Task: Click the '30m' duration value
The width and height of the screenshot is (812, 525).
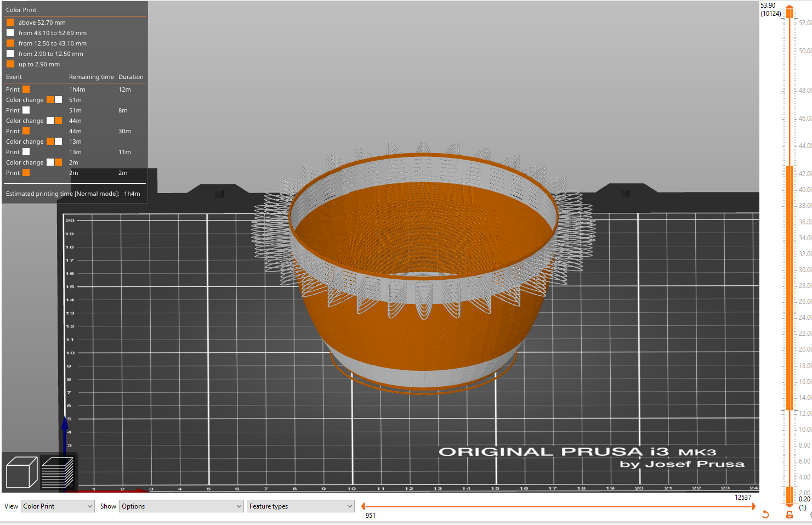Action: point(124,131)
